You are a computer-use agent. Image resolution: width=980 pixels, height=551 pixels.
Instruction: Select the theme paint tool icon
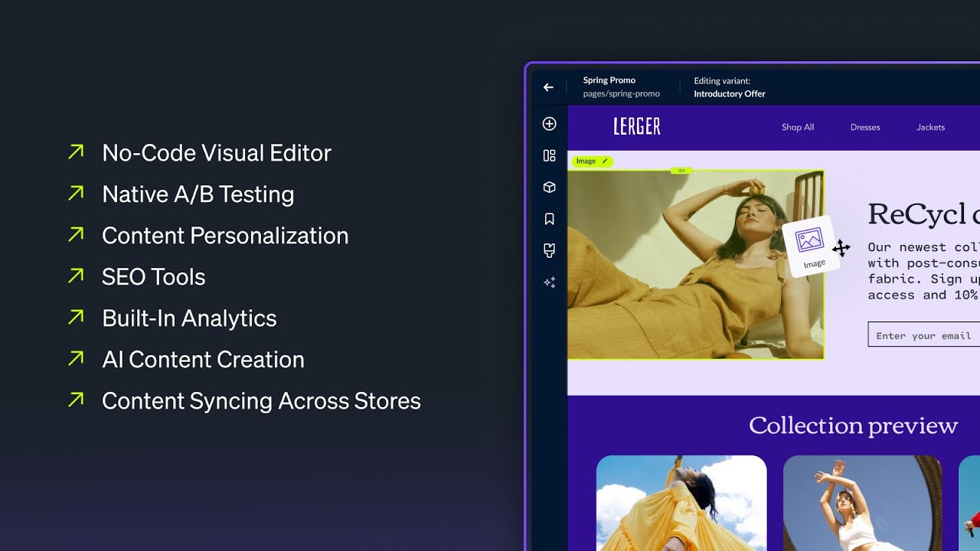(549, 250)
